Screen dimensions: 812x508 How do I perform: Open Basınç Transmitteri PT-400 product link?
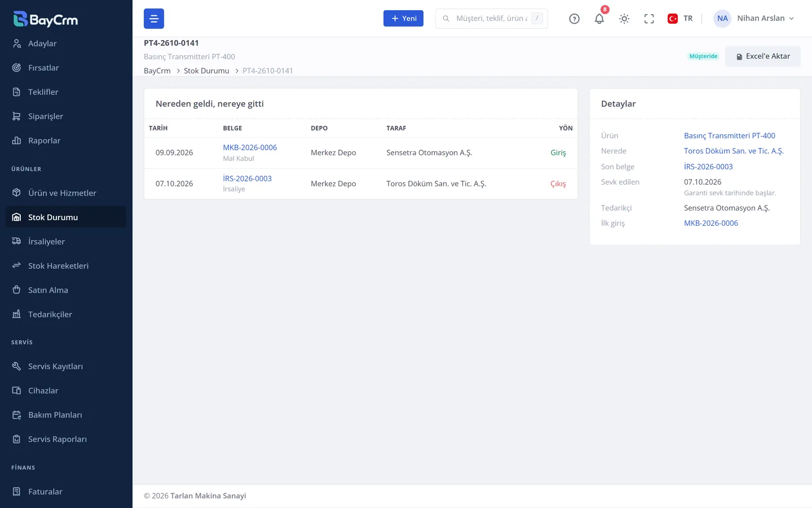click(730, 135)
